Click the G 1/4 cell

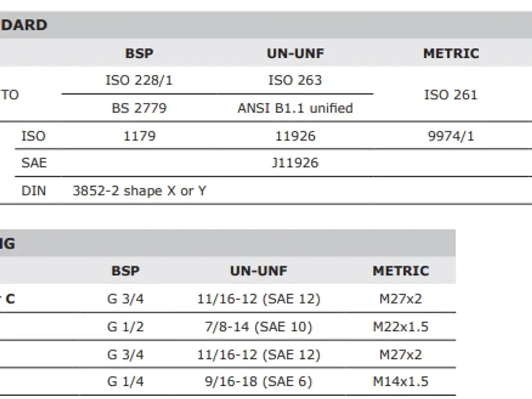(x=126, y=381)
